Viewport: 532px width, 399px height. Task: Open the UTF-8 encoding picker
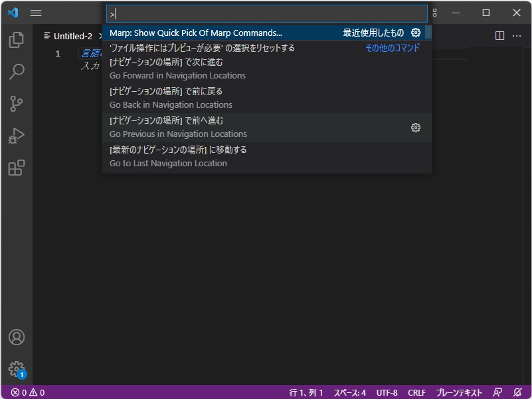click(387, 392)
